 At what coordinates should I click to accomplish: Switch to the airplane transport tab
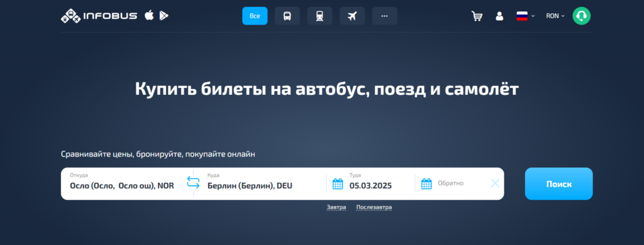[352, 16]
